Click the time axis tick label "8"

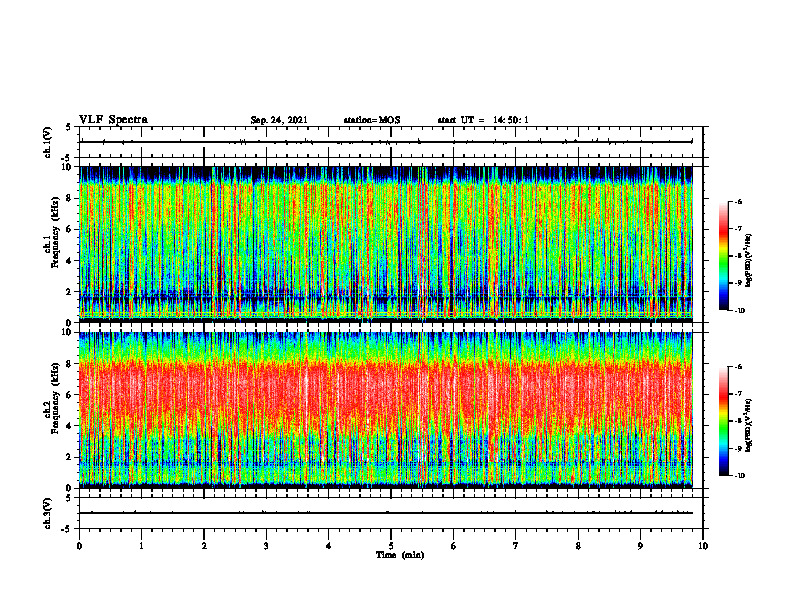(578, 546)
